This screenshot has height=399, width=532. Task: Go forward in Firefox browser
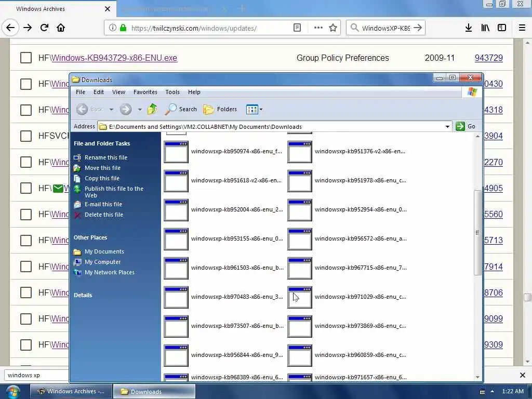28,28
